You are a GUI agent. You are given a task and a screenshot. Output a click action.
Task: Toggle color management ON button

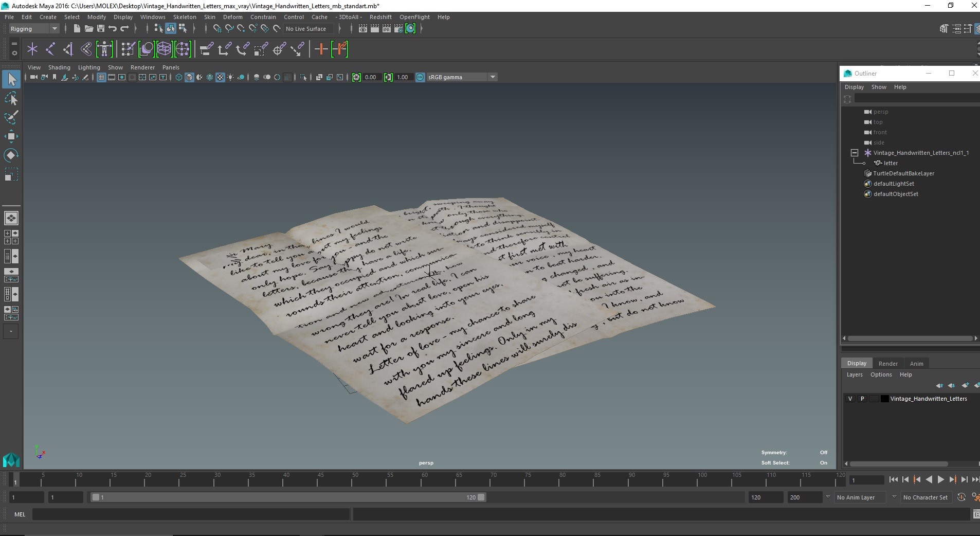(x=420, y=77)
